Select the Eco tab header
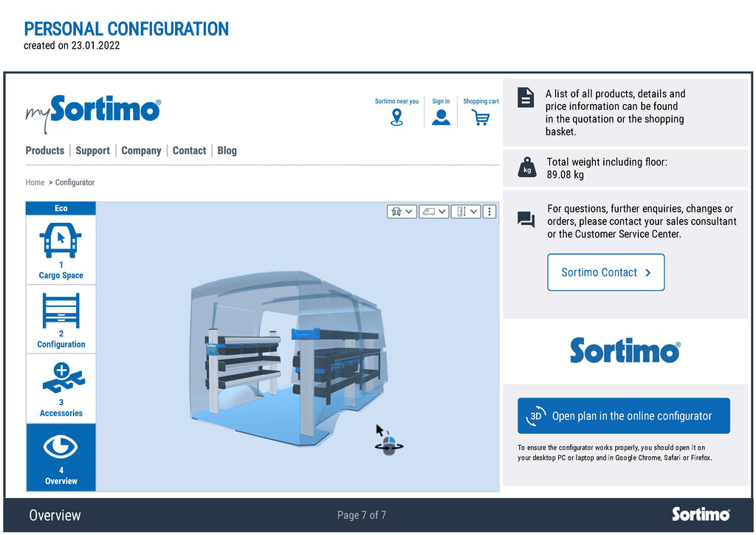This screenshot has width=756, height=535. click(x=61, y=208)
